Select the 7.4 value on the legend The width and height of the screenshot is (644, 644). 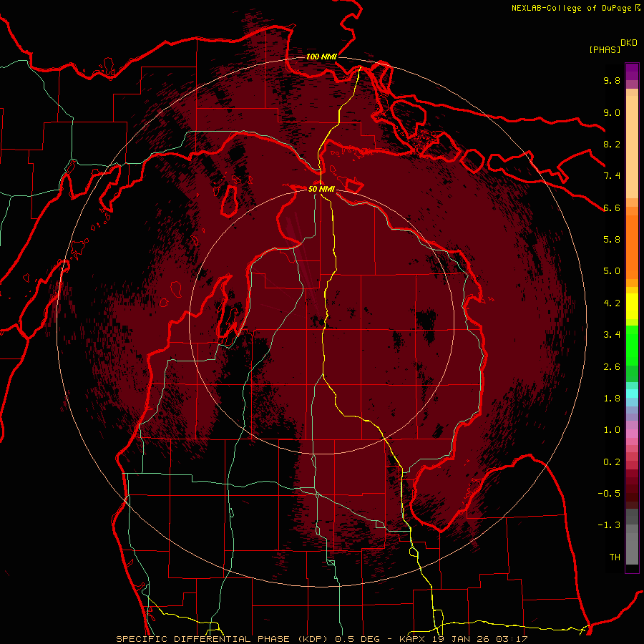(x=612, y=176)
